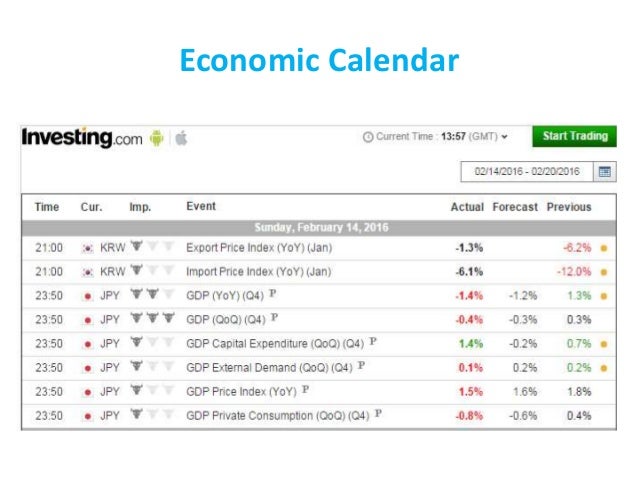The width and height of the screenshot is (638, 479).
Task: Click the Android app icon
Action: (x=157, y=138)
